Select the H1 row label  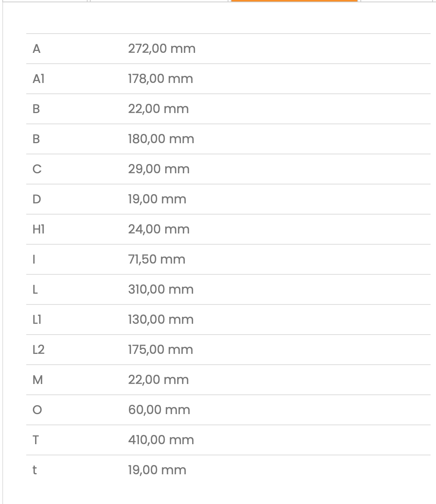point(39,229)
